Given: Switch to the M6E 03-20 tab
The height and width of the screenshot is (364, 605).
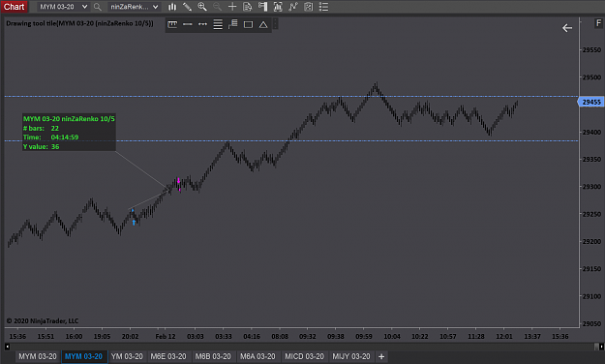Looking at the screenshot, I should tap(168, 356).
